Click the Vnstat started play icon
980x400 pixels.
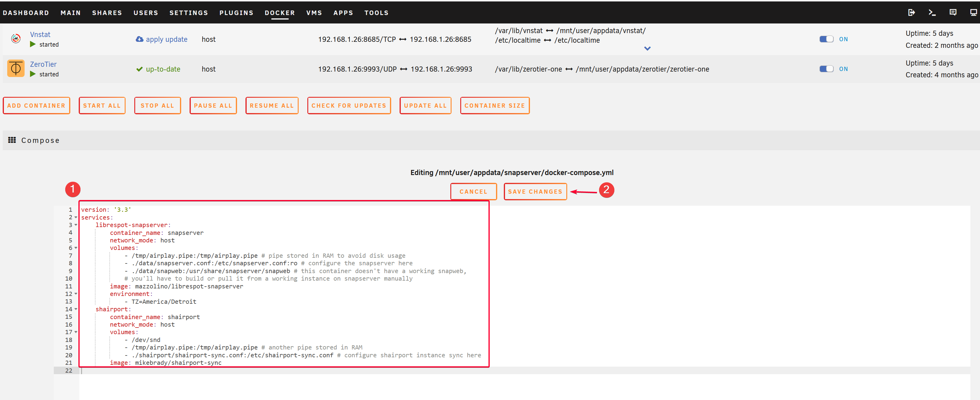click(33, 44)
